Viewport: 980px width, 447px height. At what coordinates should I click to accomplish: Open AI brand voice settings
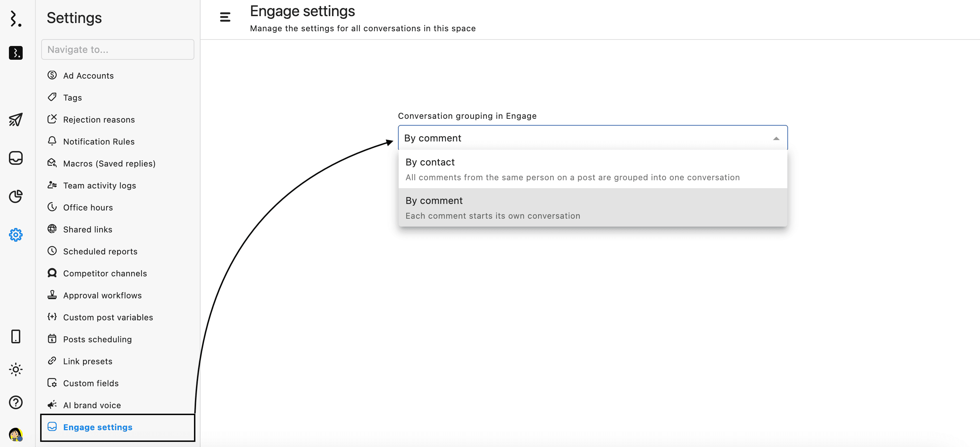click(92, 405)
